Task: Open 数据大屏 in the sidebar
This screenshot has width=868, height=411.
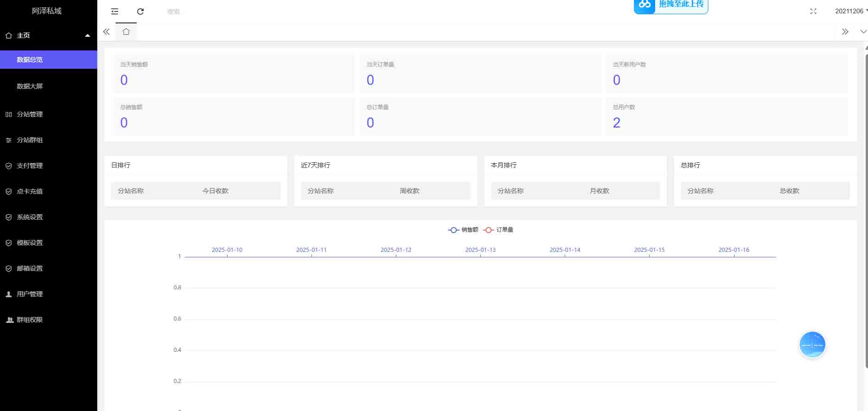Action: coord(30,86)
